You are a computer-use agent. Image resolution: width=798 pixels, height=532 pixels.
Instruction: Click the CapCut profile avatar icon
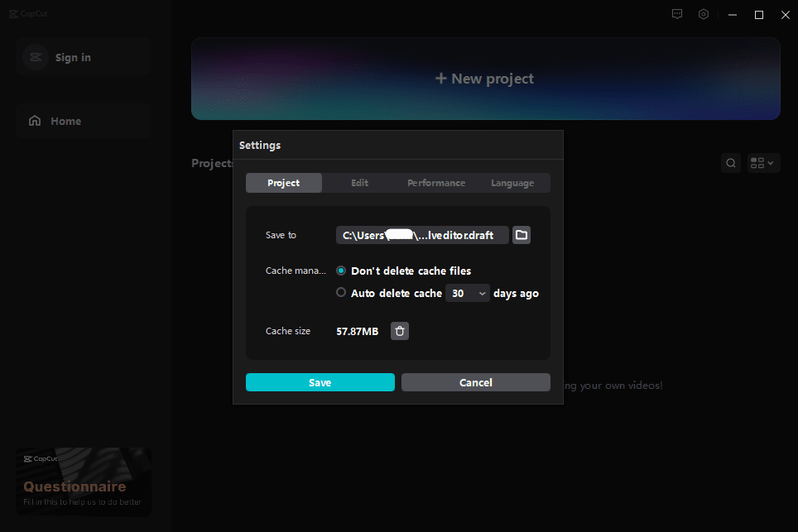[35, 57]
